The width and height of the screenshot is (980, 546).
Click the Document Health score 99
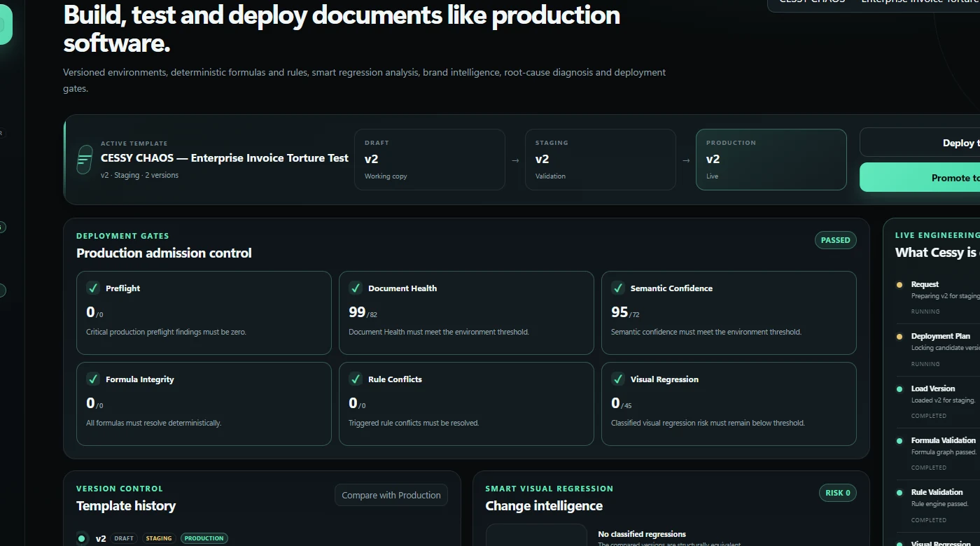click(357, 312)
